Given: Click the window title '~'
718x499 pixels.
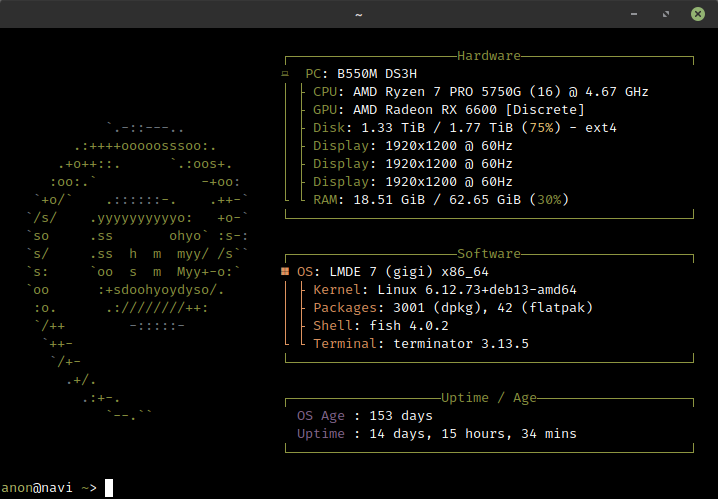Looking at the screenshot, I should click(x=359, y=15).
